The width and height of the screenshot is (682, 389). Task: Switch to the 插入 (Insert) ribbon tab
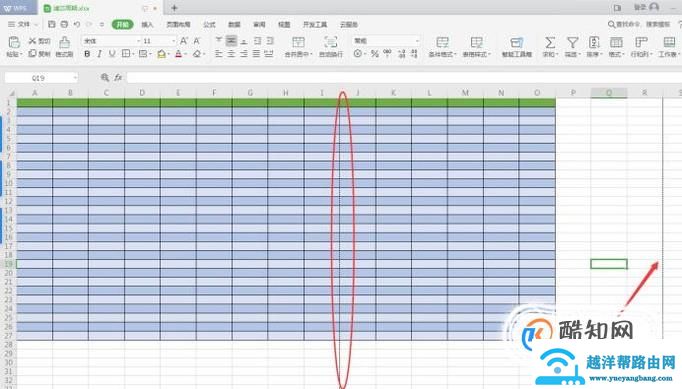[x=147, y=24]
